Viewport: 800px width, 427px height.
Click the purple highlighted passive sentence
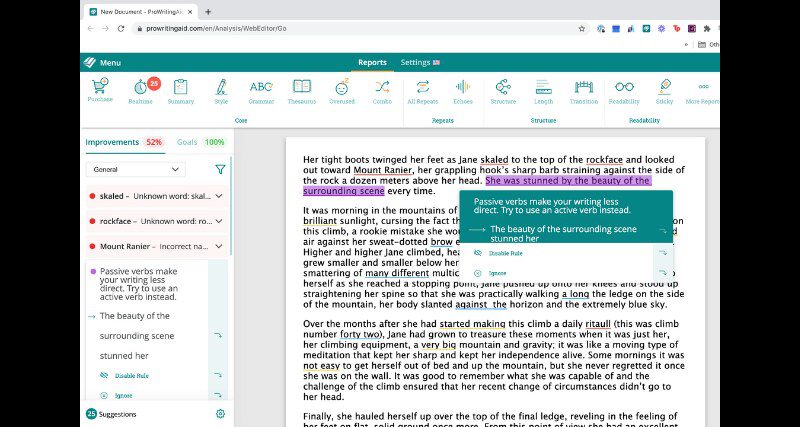pyautogui.click(x=568, y=181)
